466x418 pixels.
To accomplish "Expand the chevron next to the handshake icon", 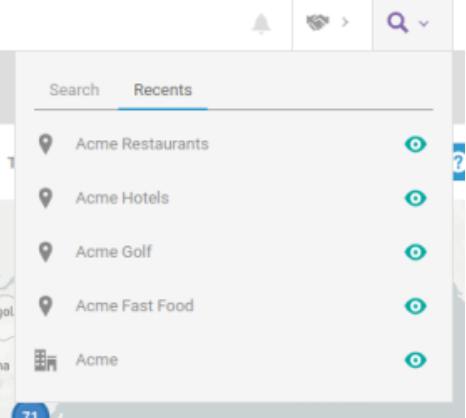I will [x=345, y=23].
